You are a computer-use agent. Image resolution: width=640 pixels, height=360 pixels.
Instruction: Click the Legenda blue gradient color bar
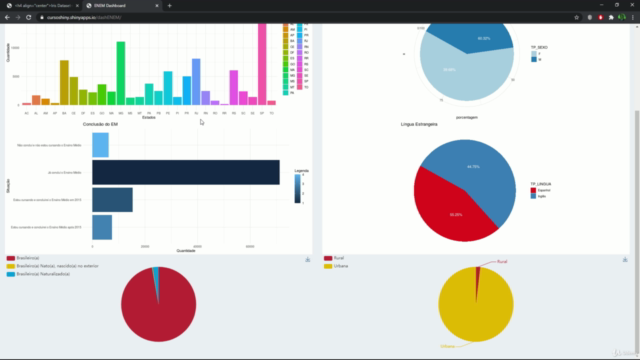click(298, 189)
